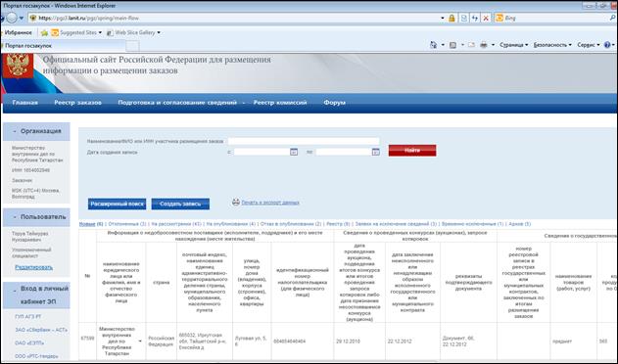Open Форум navigation item

pyautogui.click(x=335, y=103)
